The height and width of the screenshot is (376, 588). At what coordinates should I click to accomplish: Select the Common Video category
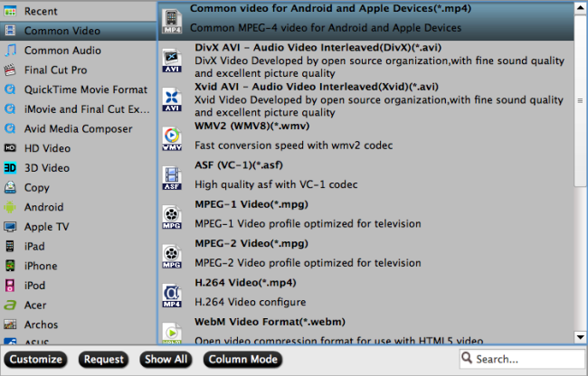tap(79, 31)
